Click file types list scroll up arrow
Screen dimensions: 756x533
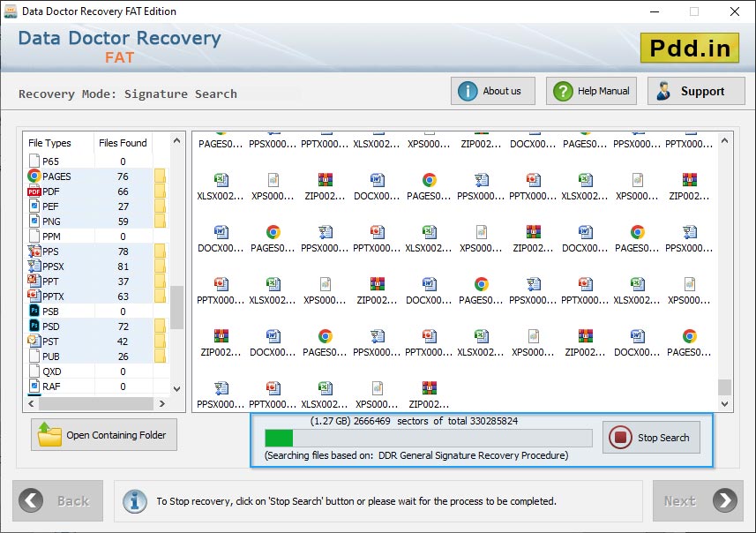[176, 141]
